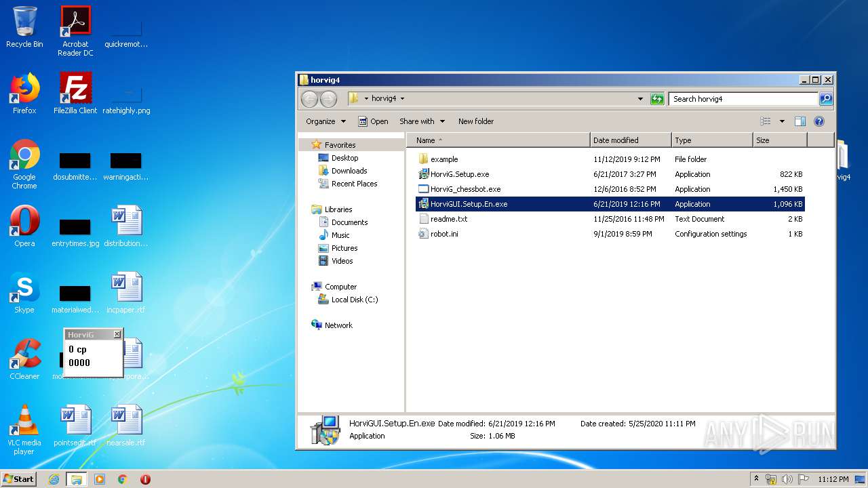The height and width of the screenshot is (488, 868).
Task: Open Music library
Action: pyautogui.click(x=340, y=235)
